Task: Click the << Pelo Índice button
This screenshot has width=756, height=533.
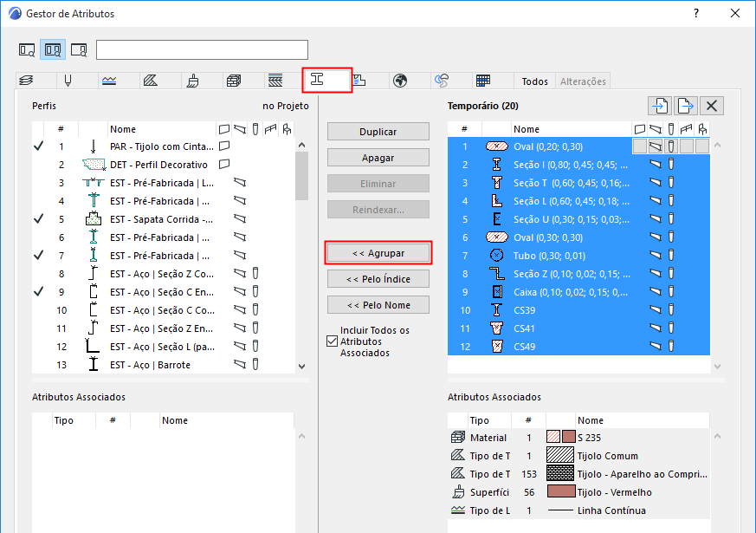Action: tap(378, 279)
